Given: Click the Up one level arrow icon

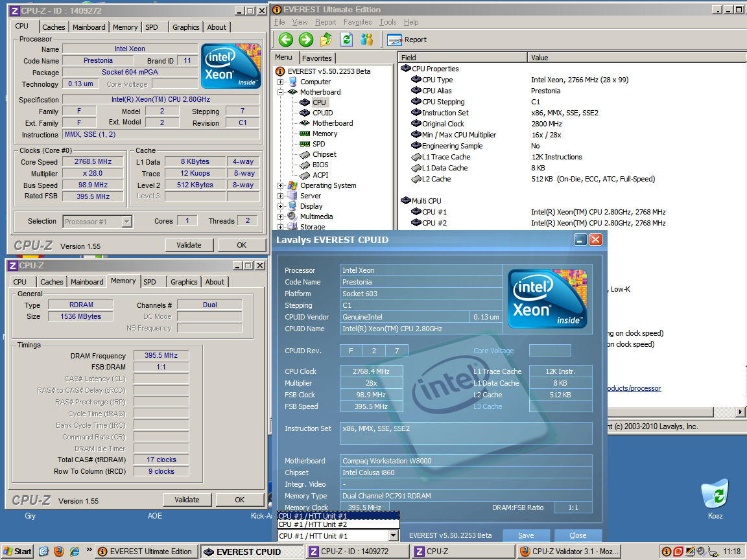Looking at the screenshot, I should [326, 40].
